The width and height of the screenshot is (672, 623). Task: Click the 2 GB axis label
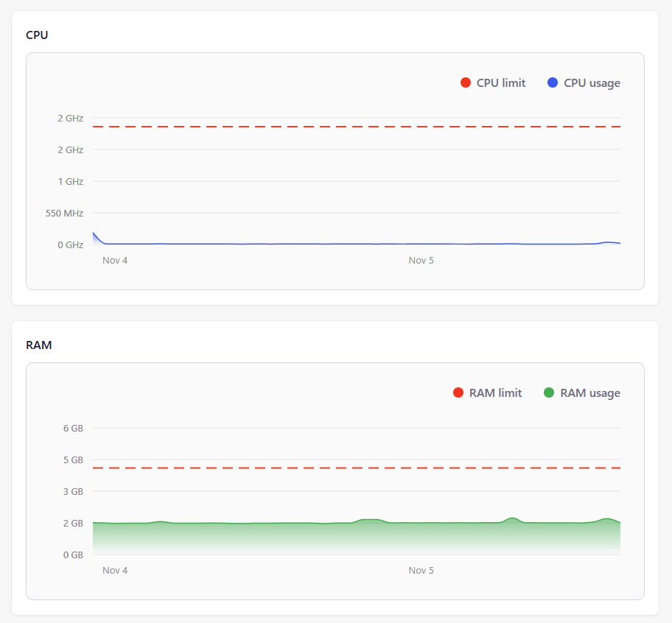coord(73,524)
